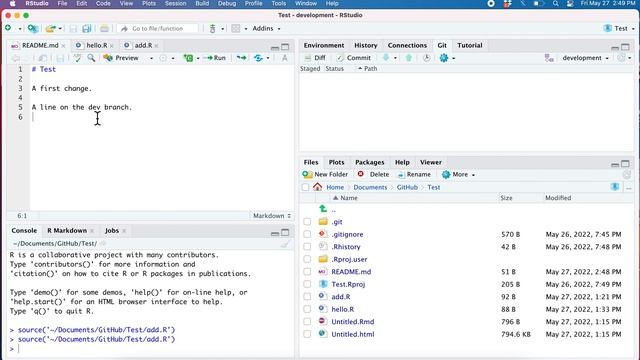The image size is (640, 360).
Task: Open the Preview options dropdown arrow
Action: pos(151,58)
